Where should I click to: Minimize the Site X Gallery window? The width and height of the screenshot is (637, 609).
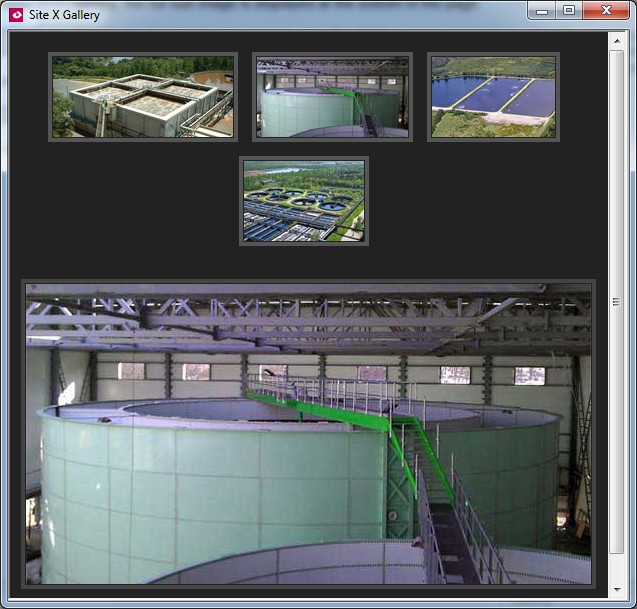(x=542, y=11)
